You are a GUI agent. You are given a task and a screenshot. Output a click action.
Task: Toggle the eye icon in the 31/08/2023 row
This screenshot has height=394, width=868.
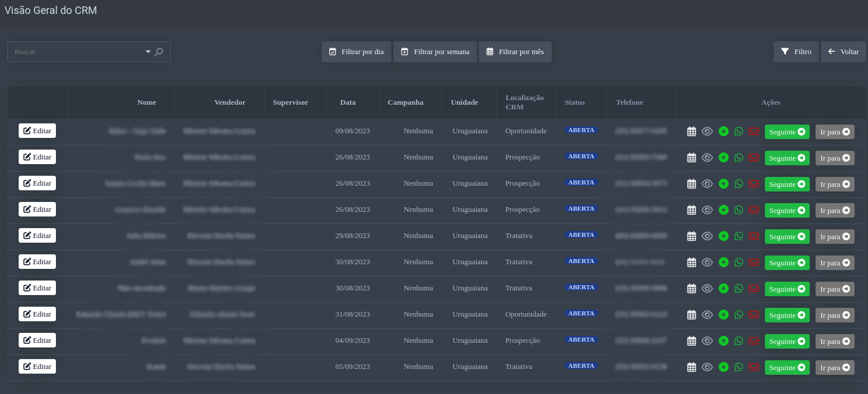pos(707,315)
